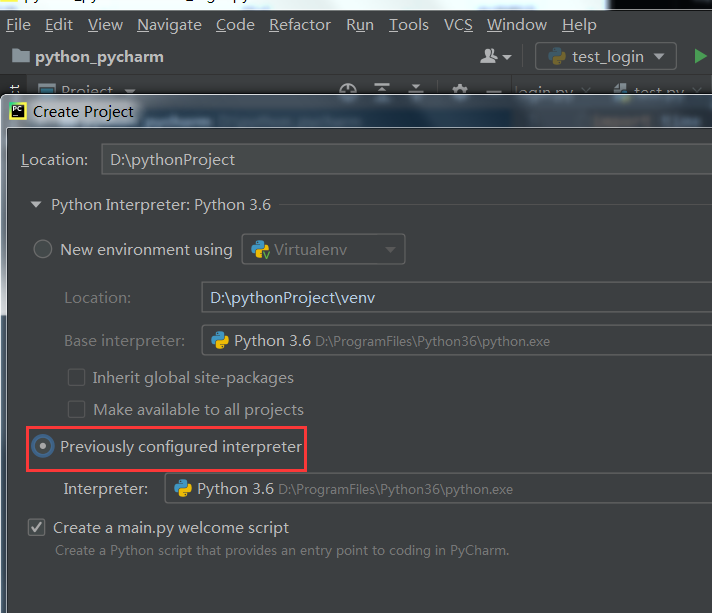The width and height of the screenshot is (712, 613).
Task: Select the New environment using radio button
Action: coord(43,249)
